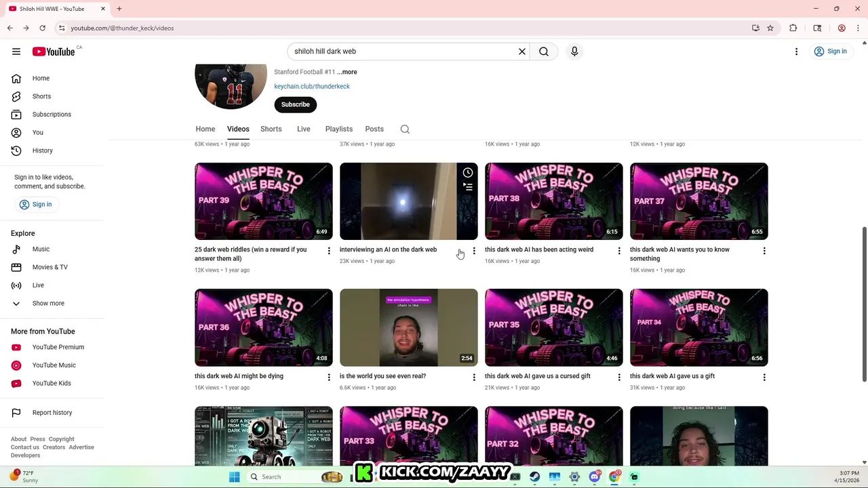
Task: Add interviewing AI video to queue
Action: tap(468, 186)
